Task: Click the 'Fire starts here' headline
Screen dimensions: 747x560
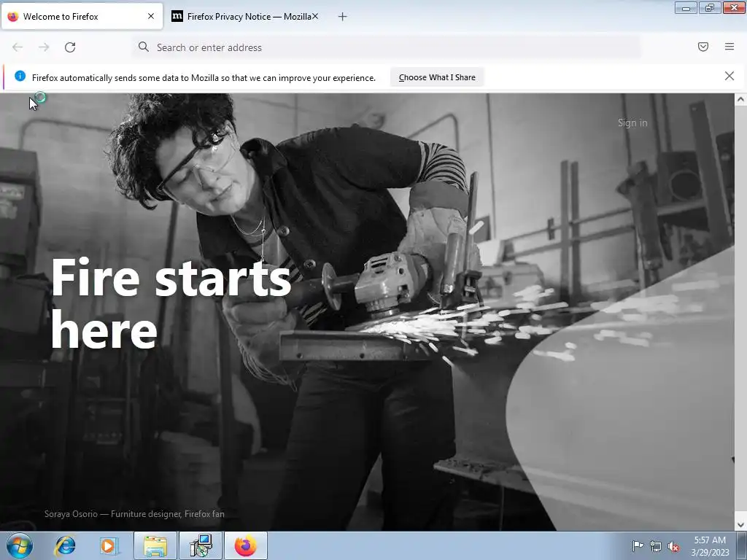Action: coord(171,303)
